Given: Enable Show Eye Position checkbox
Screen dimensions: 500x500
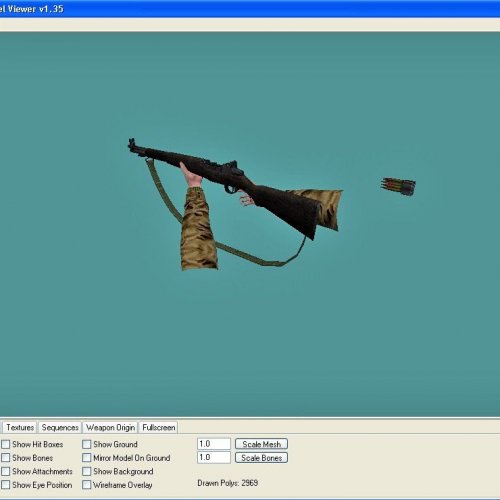Looking at the screenshot, I should [x=6, y=485].
